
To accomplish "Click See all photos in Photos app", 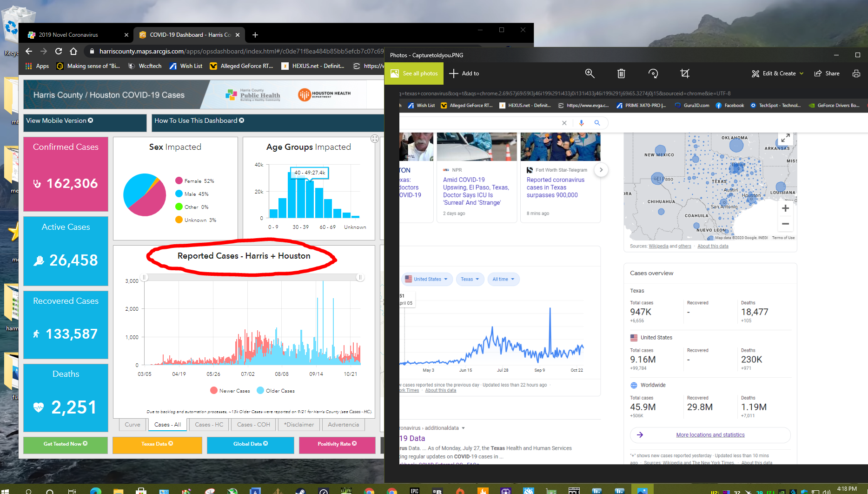I will (x=414, y=73).
